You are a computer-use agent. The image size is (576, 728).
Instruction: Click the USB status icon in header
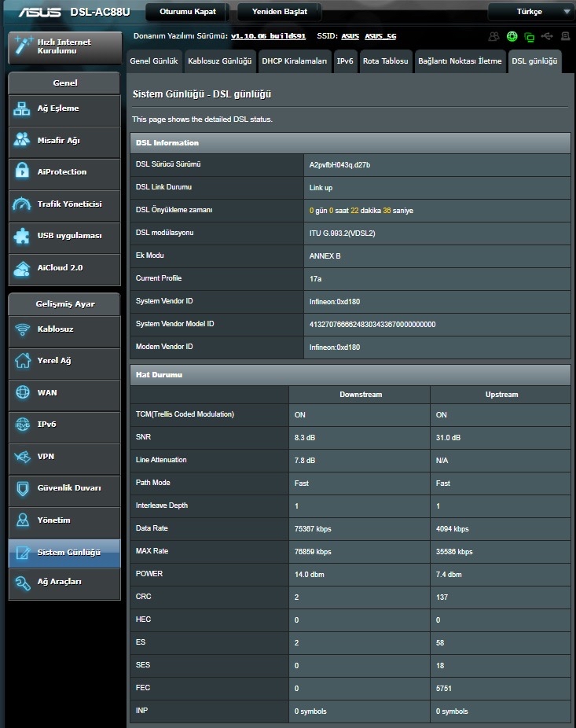coord(547,35)
